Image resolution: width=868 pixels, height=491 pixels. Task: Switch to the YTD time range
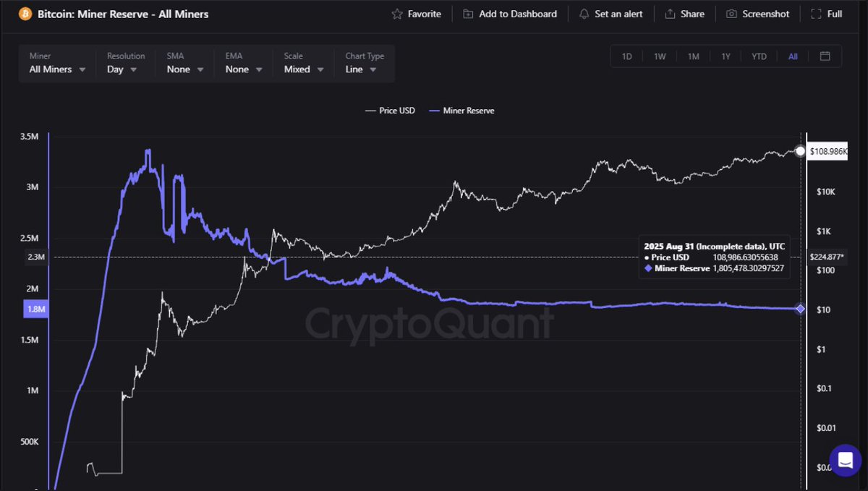tap(759, 56)
